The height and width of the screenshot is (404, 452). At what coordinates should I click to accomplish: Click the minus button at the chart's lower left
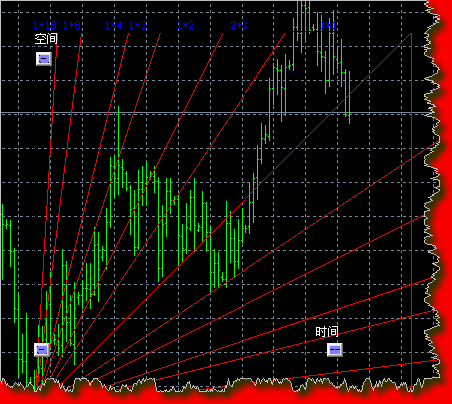[42, 350]
